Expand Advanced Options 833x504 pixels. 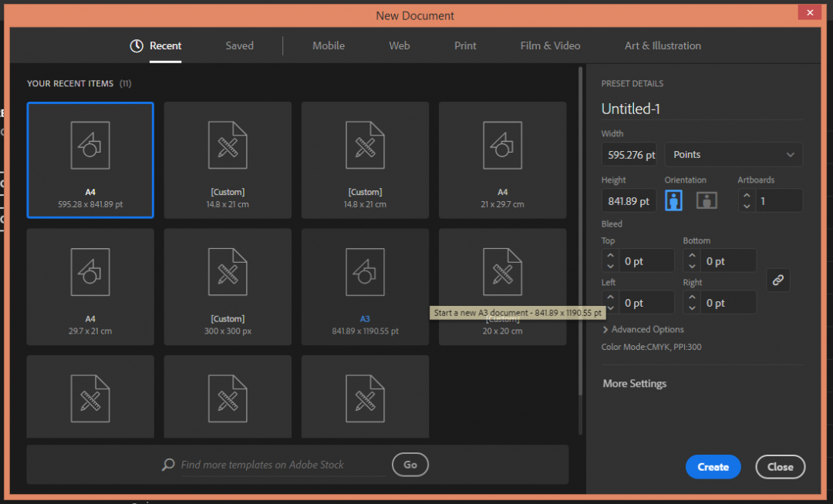[642, 330]
